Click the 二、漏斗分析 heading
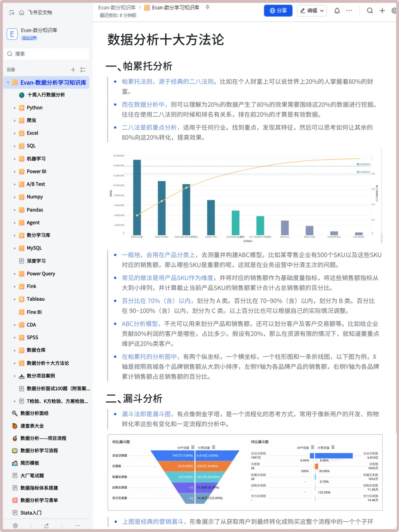The height and width of the screenshot is (532, 399). (x=134, y=399)
